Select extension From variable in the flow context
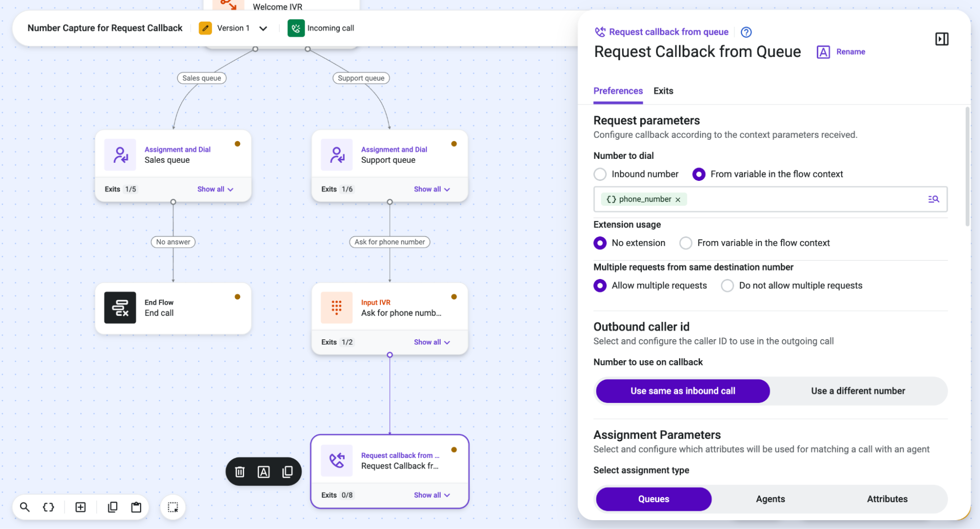 [685, 243]
